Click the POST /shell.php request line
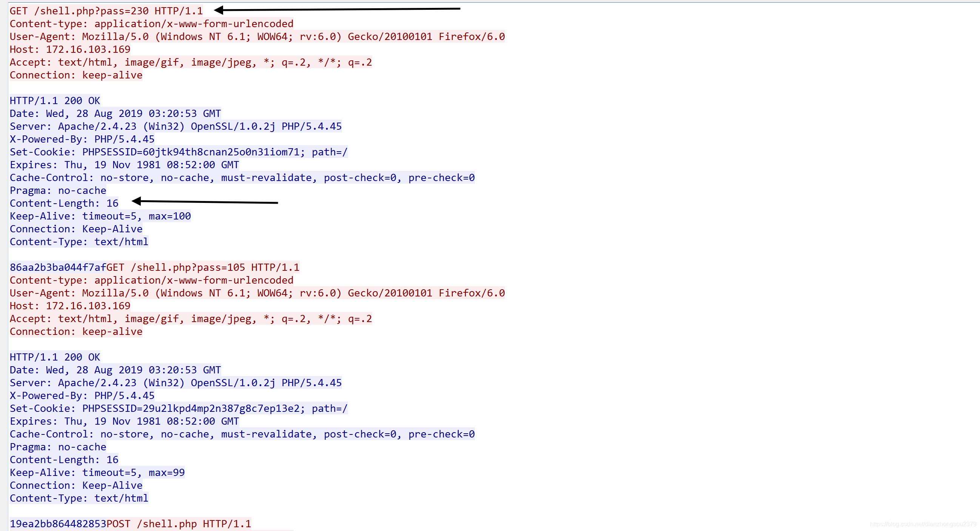The height and width of the screenshot is (531, 980). [179, 524]
